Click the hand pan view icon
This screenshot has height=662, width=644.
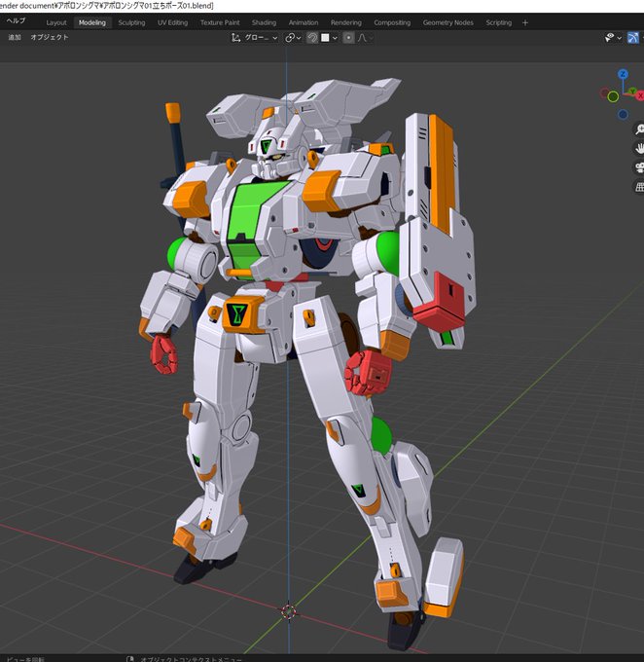639,148
